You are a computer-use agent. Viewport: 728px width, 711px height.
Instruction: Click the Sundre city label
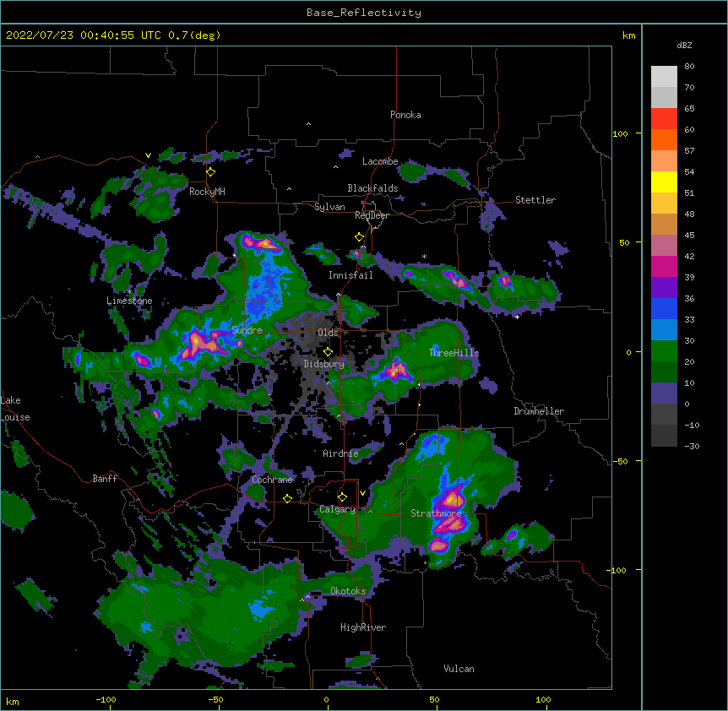247,330
